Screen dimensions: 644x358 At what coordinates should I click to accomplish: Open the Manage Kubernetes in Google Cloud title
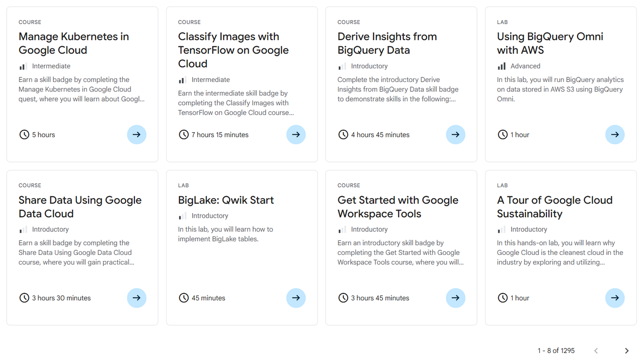(74, 43)
